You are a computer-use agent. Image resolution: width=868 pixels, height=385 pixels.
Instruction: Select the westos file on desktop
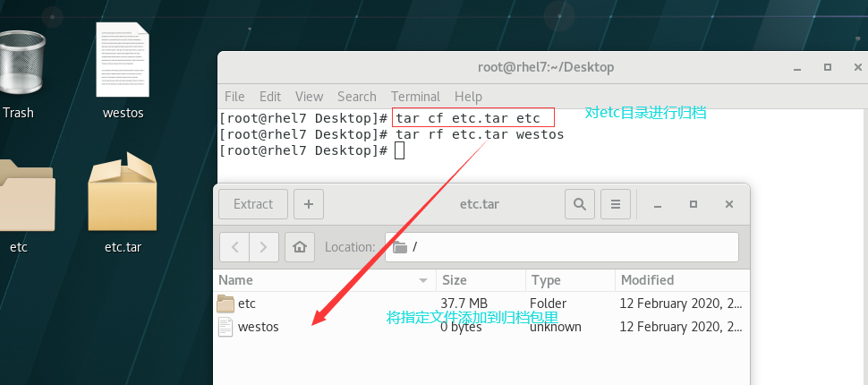(123, 71)
